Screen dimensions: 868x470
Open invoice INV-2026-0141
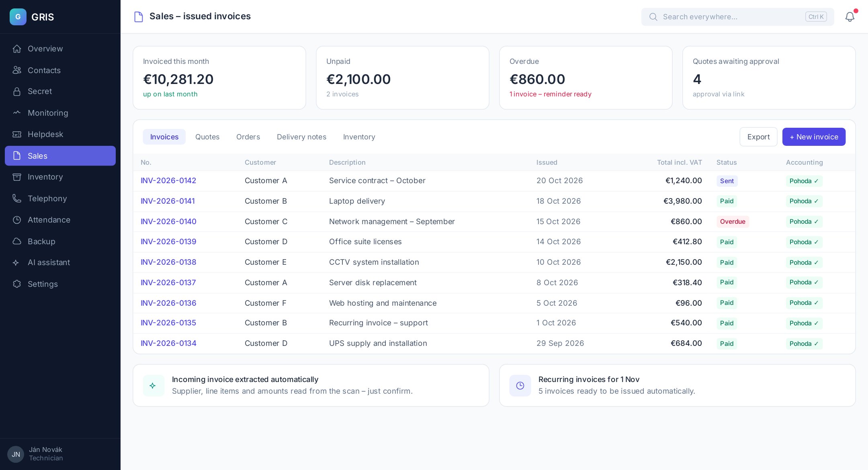tap(168, 201)
